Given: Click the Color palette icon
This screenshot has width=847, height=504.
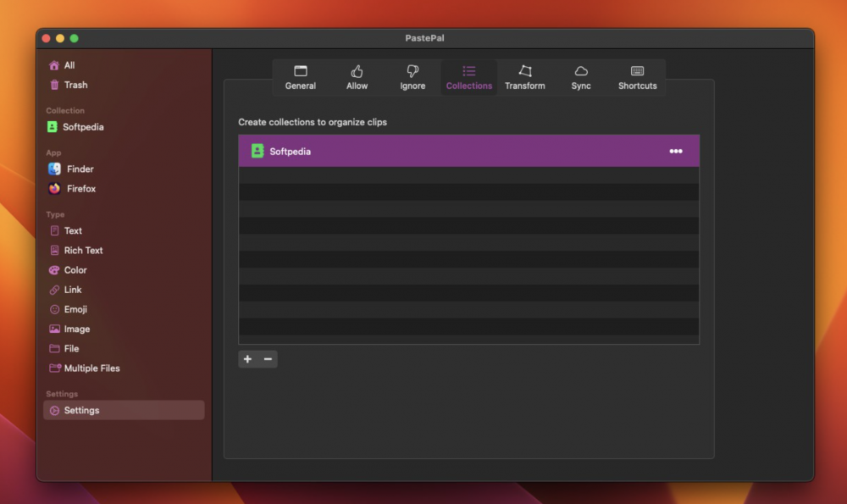Looking at the screenshot, I should pyautogui.click(x=54, y=270).
